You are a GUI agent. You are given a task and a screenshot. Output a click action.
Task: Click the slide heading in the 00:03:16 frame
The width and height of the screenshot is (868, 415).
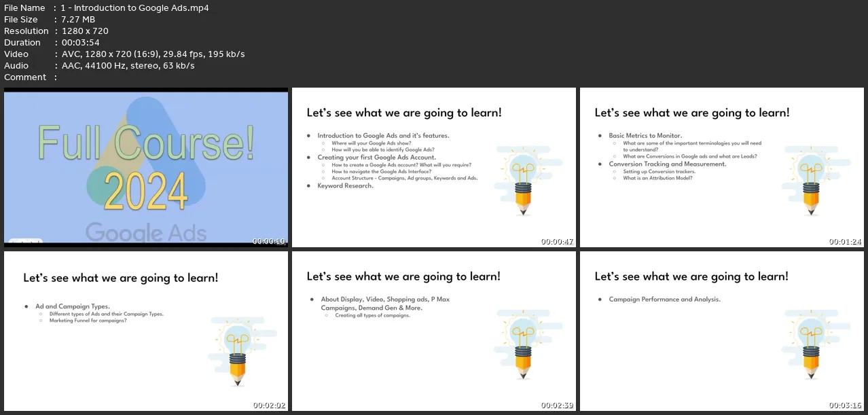tap(691, 276)
